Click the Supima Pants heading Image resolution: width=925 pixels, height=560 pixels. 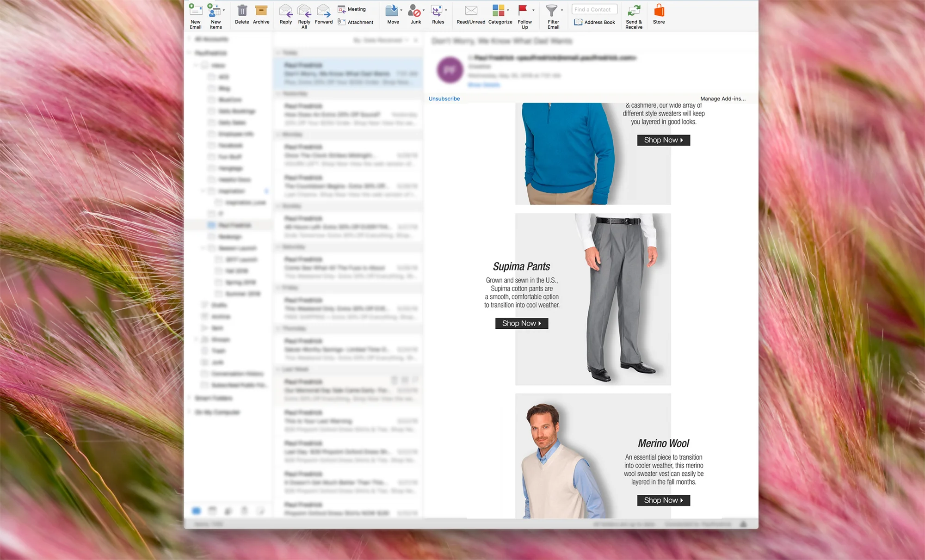[522, 266]
